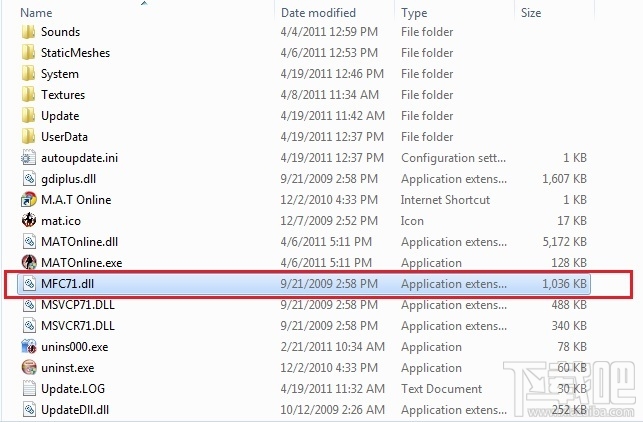Select the Update folder icon
643x422 pixels.
pos(28,116)
